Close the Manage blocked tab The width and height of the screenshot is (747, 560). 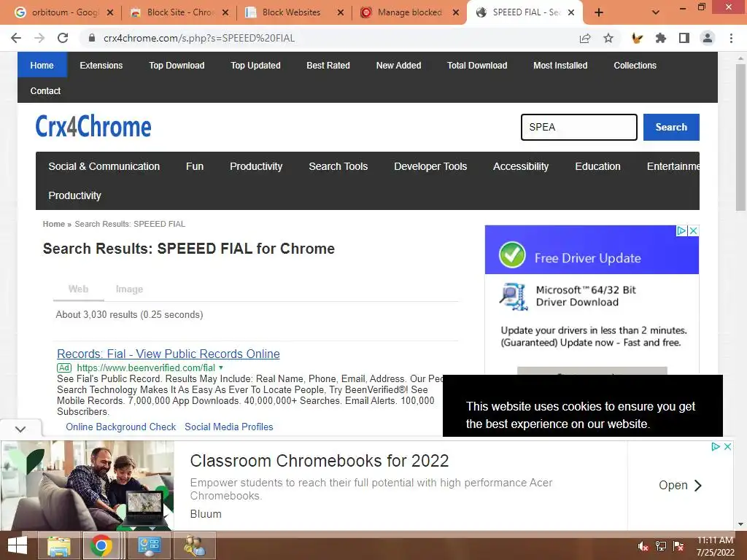pos(456,12)
